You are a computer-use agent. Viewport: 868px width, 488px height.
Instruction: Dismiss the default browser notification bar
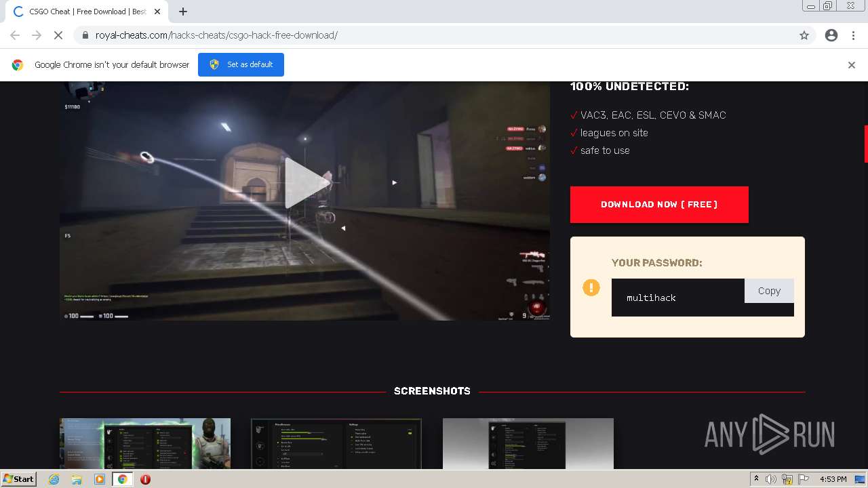tap(852, 65)
